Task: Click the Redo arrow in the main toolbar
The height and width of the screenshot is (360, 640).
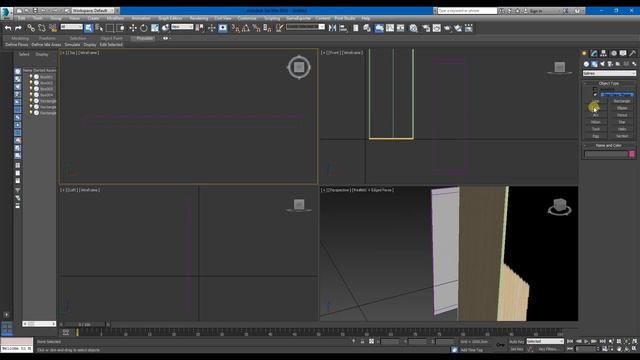Action: pyautogui.click(x=18, y=28)
